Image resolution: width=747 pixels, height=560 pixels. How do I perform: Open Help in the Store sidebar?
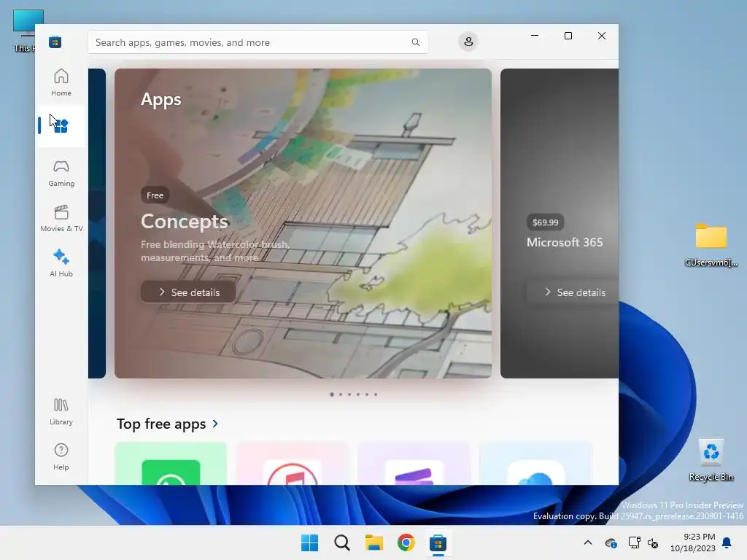(x=61, y=456)
